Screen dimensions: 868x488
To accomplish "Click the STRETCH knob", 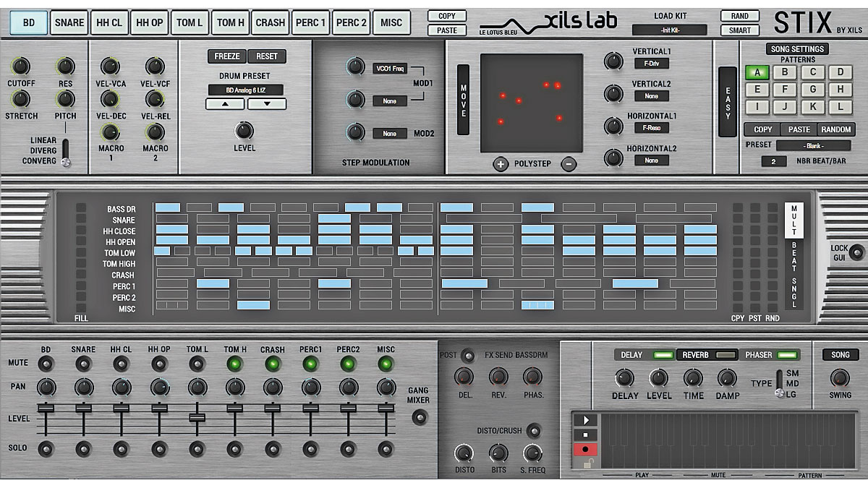I will 21,100.
